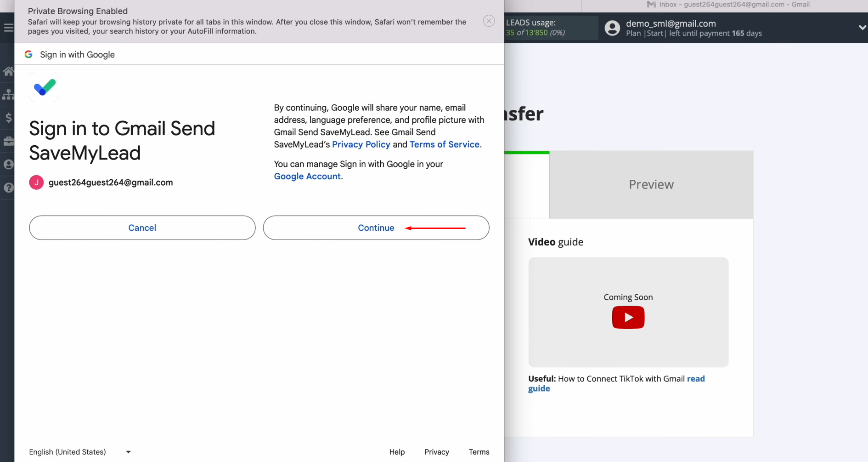Open the hamburger menu in sidebar

8,28
